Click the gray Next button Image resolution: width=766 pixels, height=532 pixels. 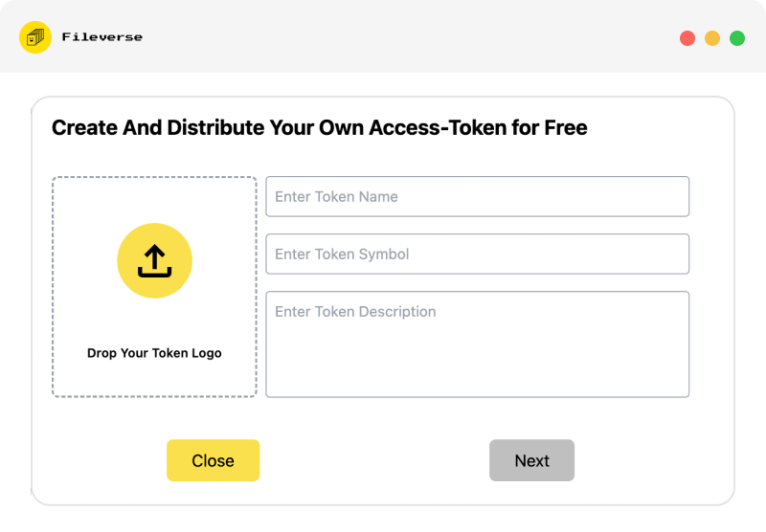coord(532,460)
